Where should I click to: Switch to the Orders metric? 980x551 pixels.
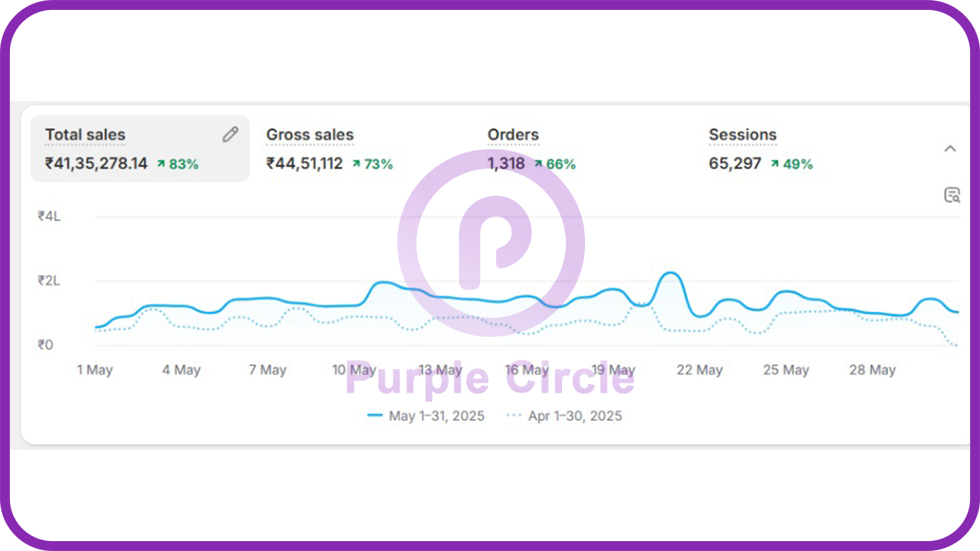pos(513,135)
